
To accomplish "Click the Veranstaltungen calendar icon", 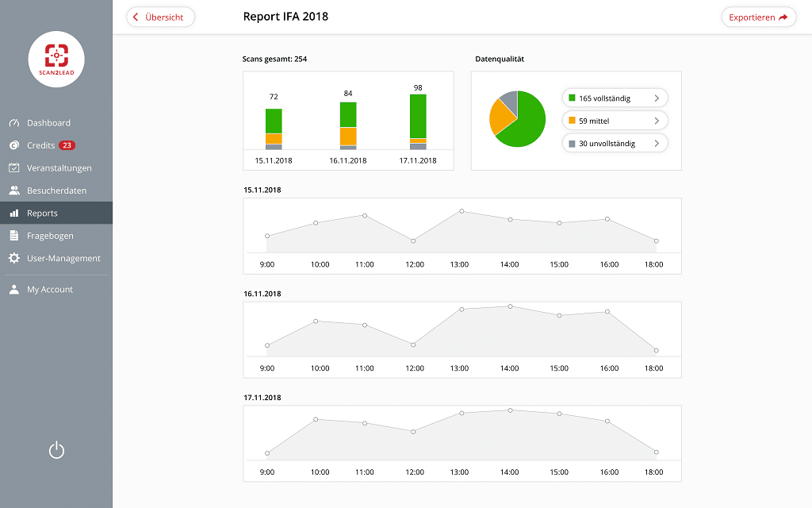I will tap(13, 168).
